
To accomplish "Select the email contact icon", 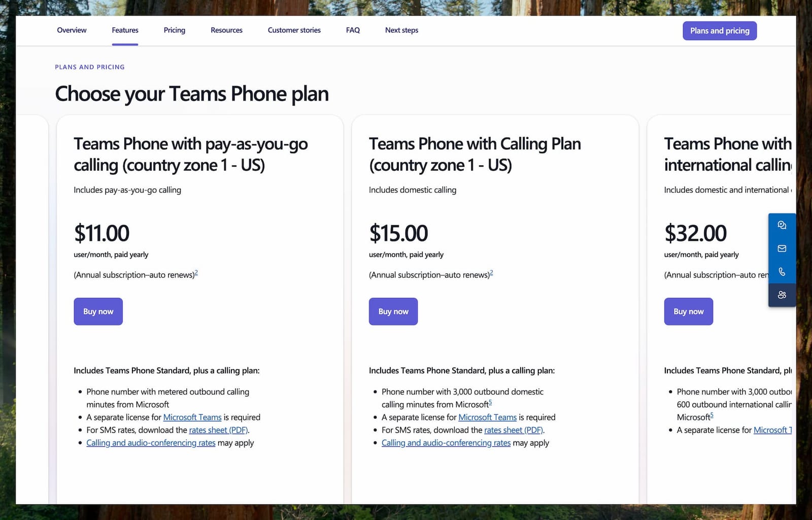I will tap(782, 248).
